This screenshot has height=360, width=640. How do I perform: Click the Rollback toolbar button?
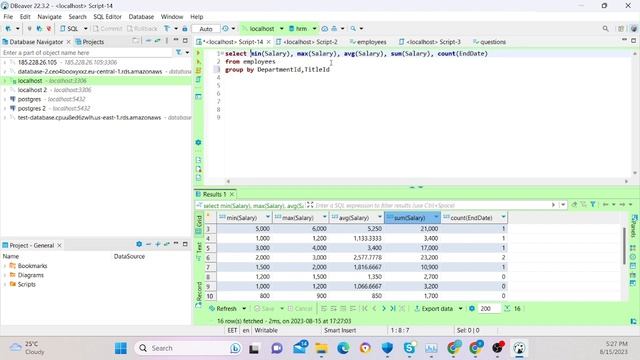[x=142, y=29]
